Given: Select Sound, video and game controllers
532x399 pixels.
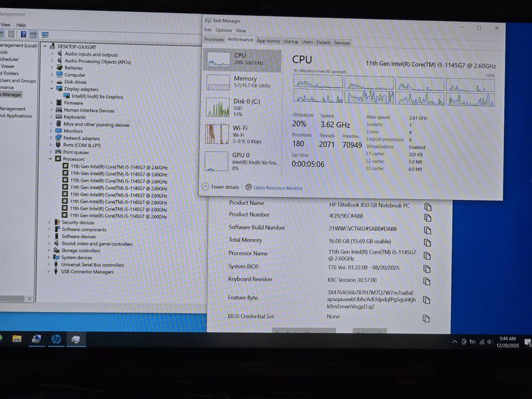Looking at the screenshot, I should point(93,243).
